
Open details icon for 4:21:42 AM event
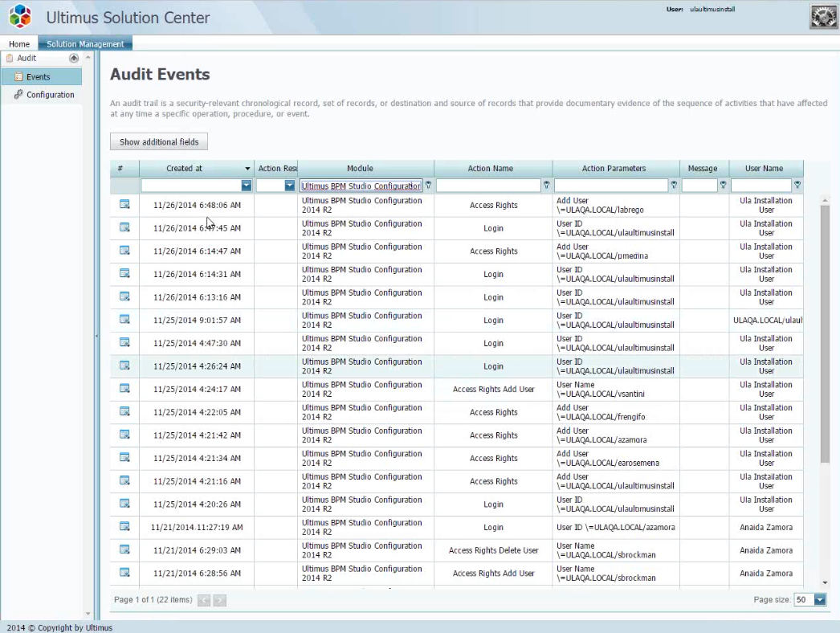[124, 435]
